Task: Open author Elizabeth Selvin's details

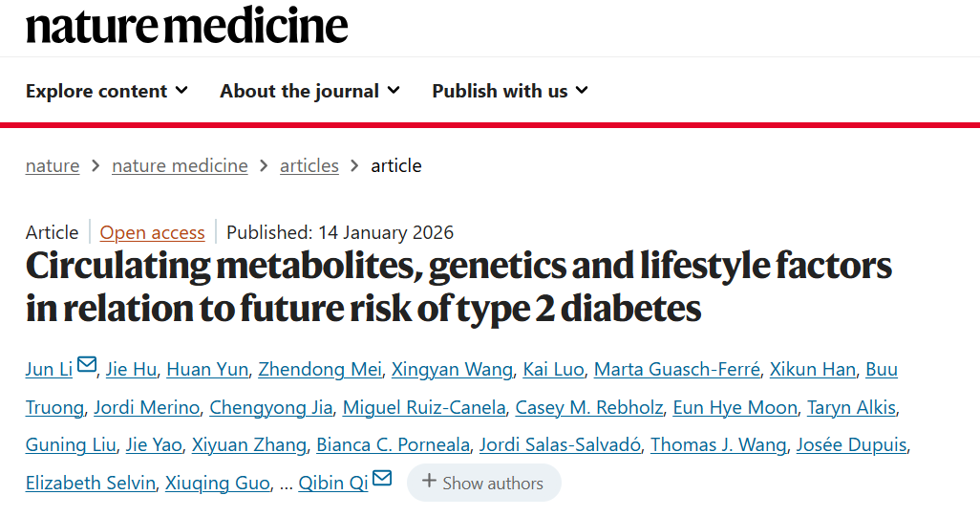Action: click(91, 483)
